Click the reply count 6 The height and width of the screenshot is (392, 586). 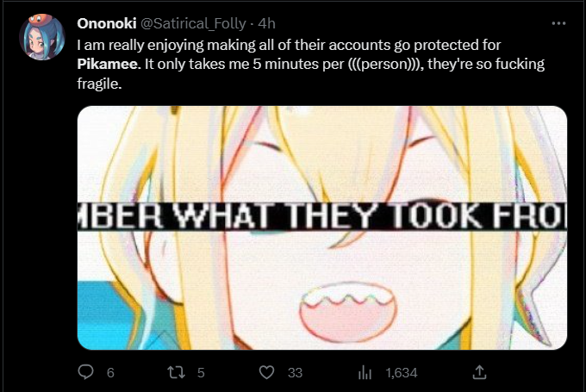click(x=109, y=372)
